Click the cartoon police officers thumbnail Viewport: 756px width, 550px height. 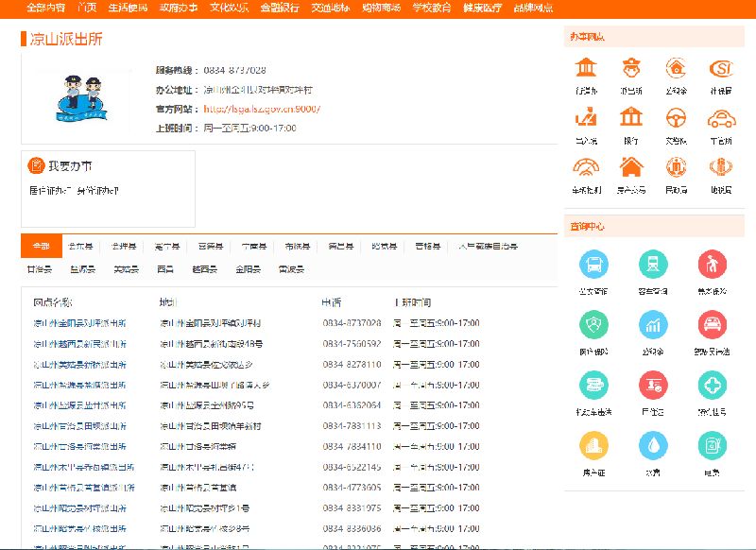tap(82, 98)
